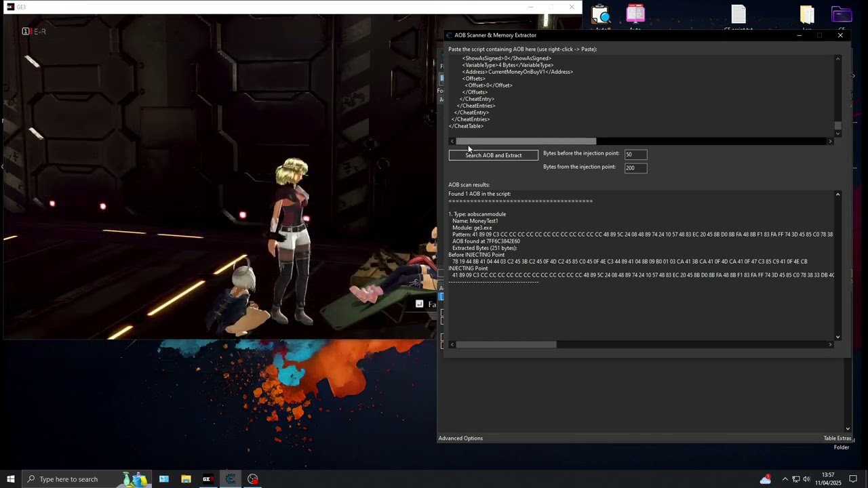This screenshot has height=488, width=868.
Task: Click the results box scroll-left arrow
Action: click(x=452, y=344)
